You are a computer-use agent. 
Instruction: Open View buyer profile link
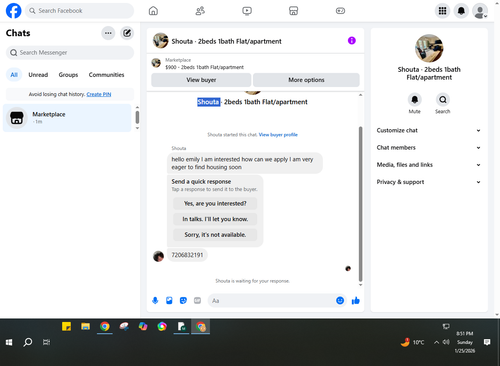(278, 135)
